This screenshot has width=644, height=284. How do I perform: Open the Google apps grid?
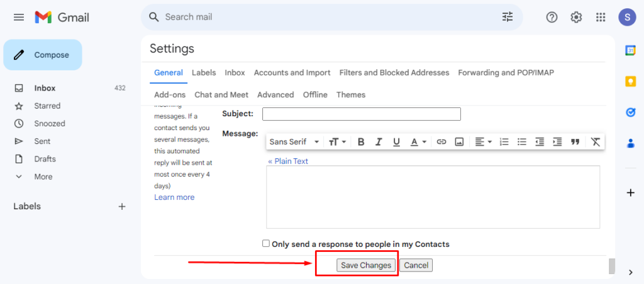pos(601,17)
